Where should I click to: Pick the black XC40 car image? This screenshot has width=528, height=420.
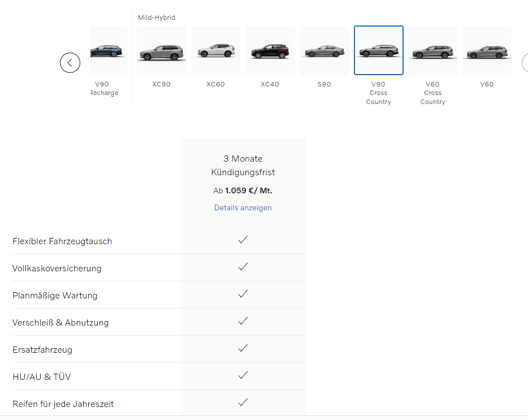[x=270, y=51]
